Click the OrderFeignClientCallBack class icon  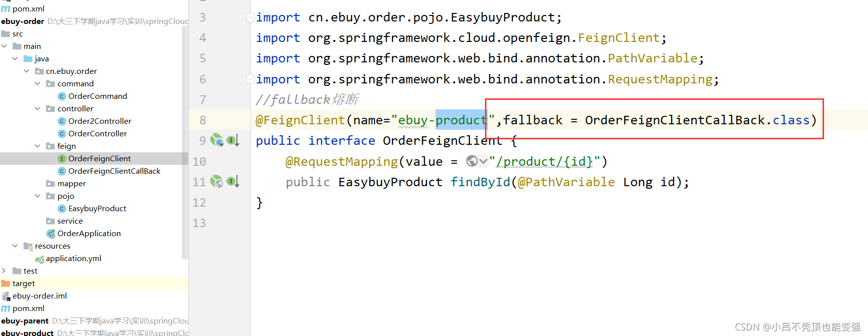click(x=62, y=171)
